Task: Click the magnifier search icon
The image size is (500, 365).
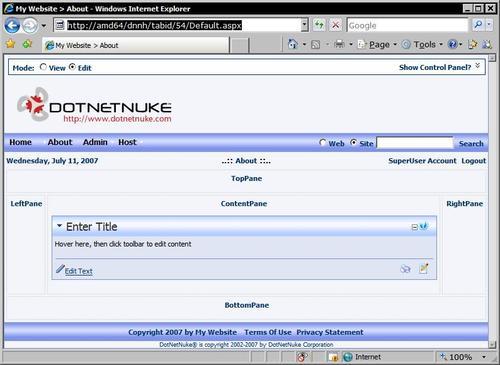Action: coord(478,25)
